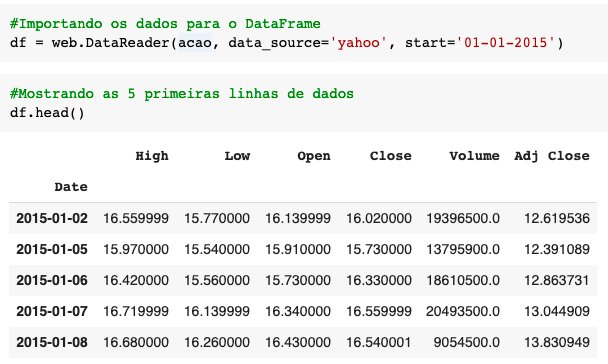Image resolution: width=608 pixels, height=364 pixels.
Task: Click Adj Close value 12.391089
Action: (557, 249)
